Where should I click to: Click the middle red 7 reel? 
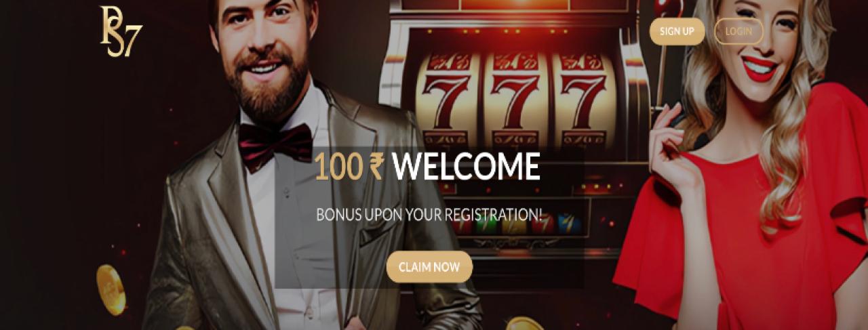[515, 100]
